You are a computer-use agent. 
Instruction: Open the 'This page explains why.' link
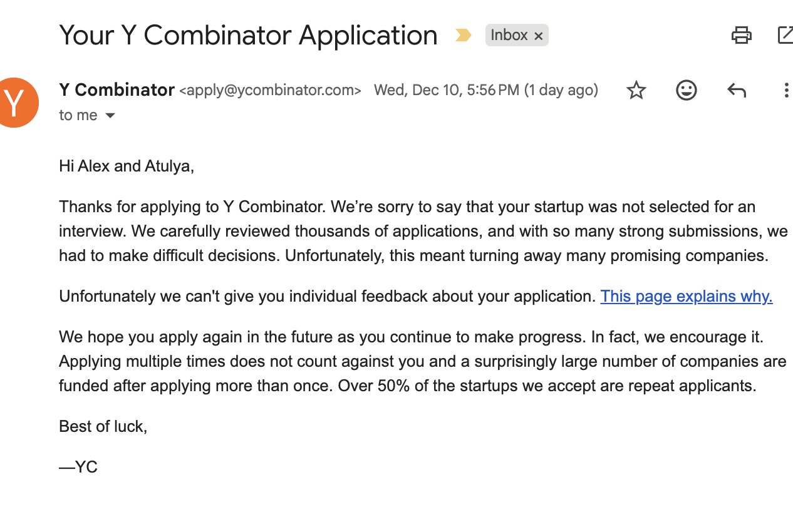tap(686, 296)
